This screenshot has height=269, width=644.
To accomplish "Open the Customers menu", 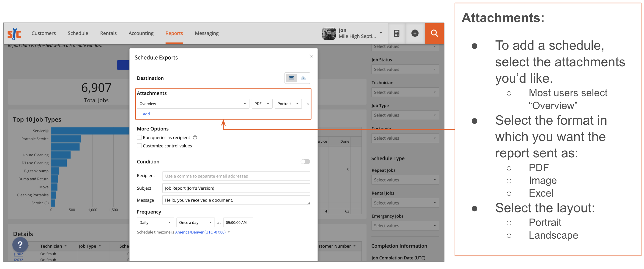I will [x=44, y=33].
